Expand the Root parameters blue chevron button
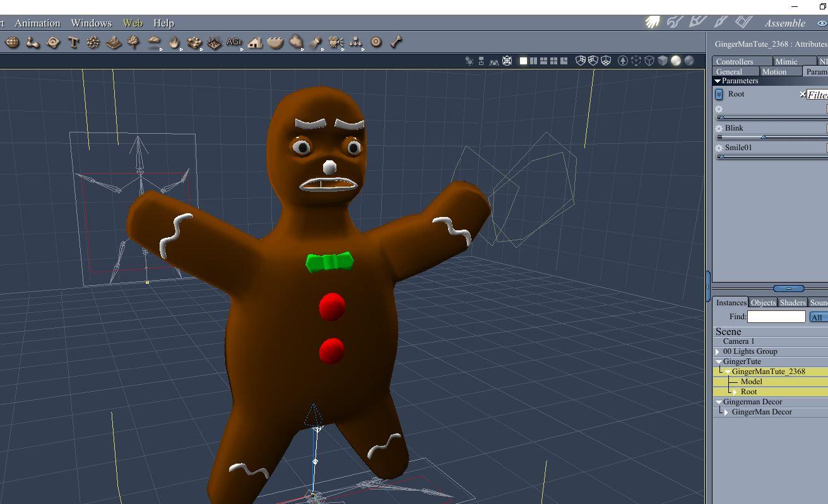Viewport: 828px width, 504px height. pyautogui.click(x=719, y=94)
